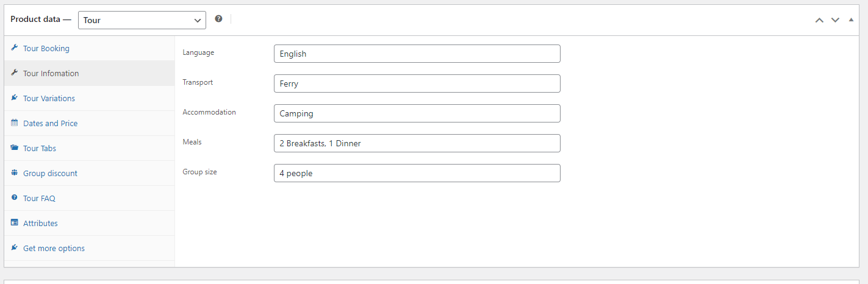Click the wrench icon beside Tour Infomation

coord(15,73)
